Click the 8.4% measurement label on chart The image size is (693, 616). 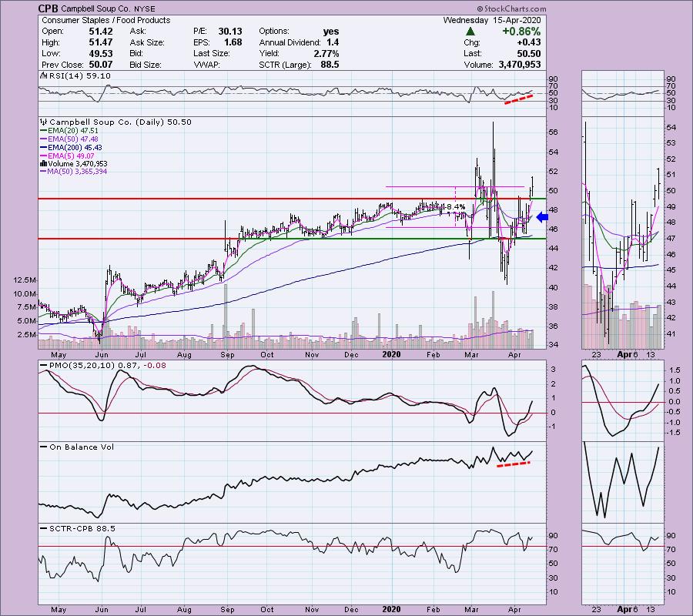pos(456,207)
